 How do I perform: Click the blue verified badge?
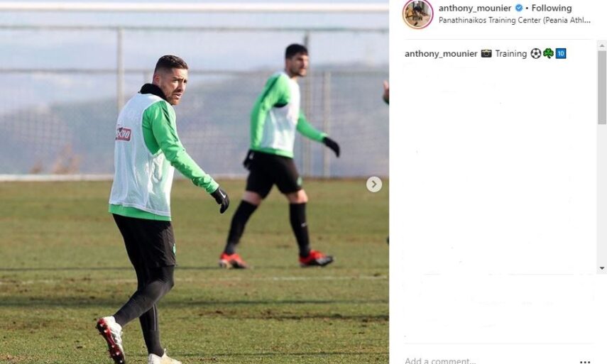pyautogui.click(x=519, y=8)
